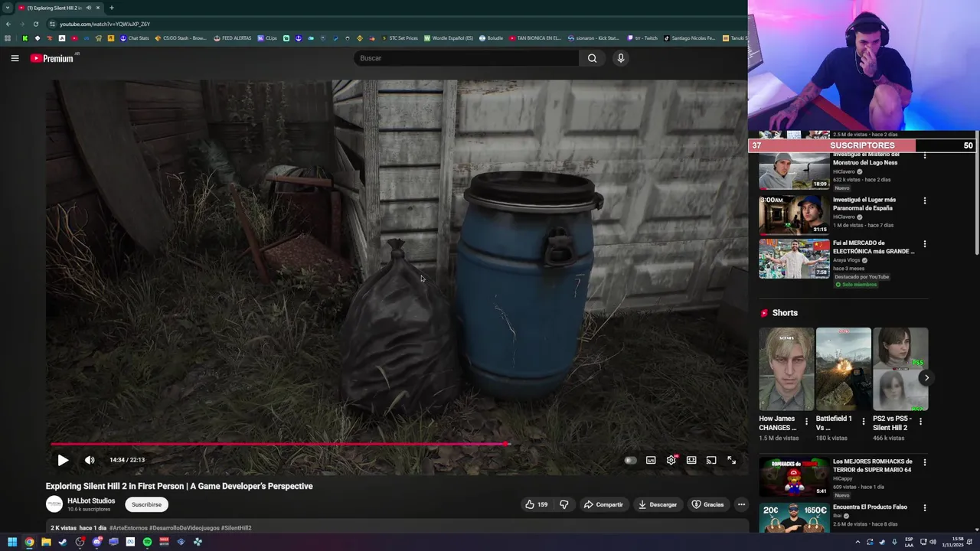Open options for Lago Ness video

tap(924, 156)
